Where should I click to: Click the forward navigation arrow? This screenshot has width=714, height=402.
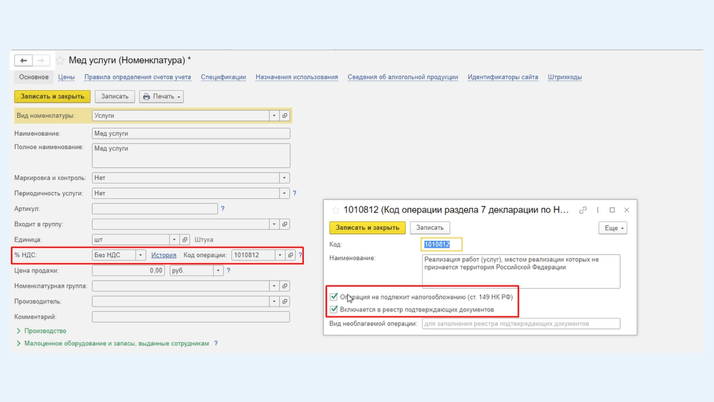tap(41, 61)
